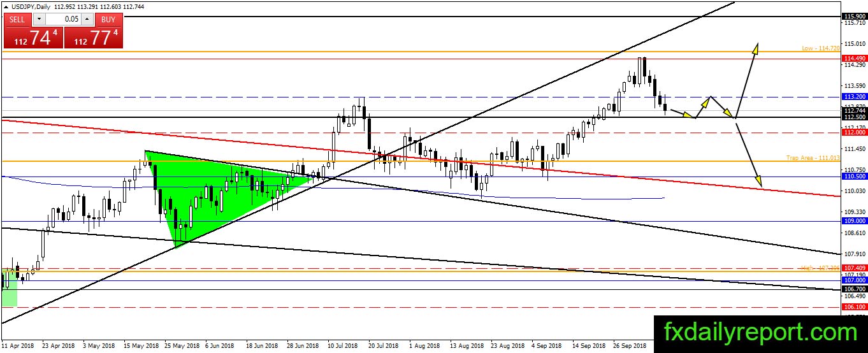The width and height of the screenshot is (868, 353).
Task: Click the 111.450 price scale value
Action: pyautogui.click(x=854, y=148)
